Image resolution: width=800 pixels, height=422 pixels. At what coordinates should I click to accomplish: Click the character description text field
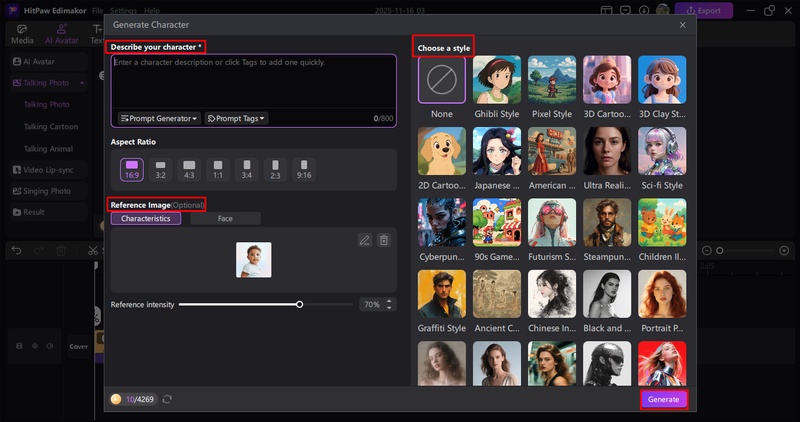click(254, 82)
